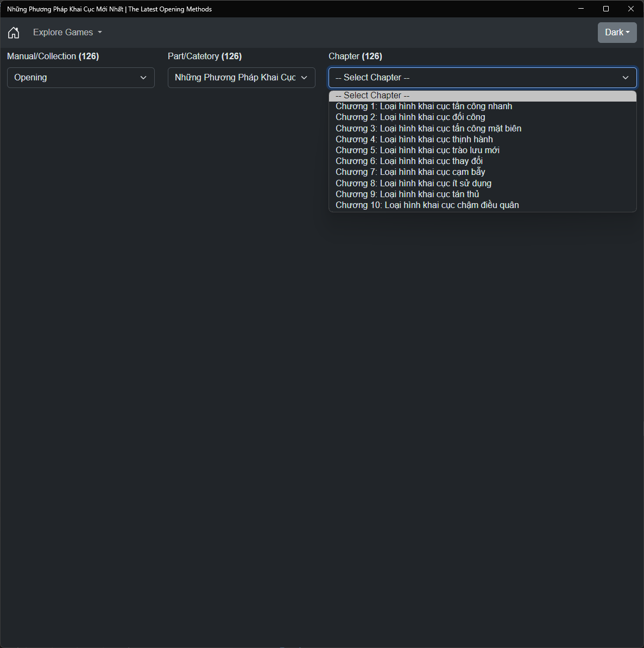The height and width of the screenshot is (648, 644).
Task: Open the Dark theme dropdown
Action: 617,33
